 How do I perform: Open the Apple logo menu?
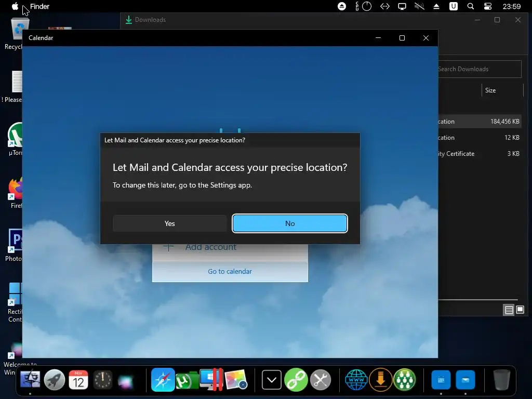(15, 6)
